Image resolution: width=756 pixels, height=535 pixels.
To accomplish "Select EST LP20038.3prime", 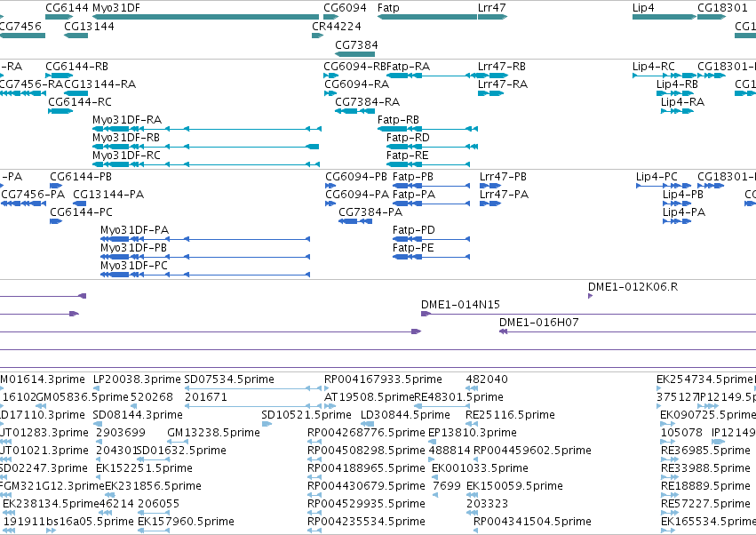I will click(96, 387).
